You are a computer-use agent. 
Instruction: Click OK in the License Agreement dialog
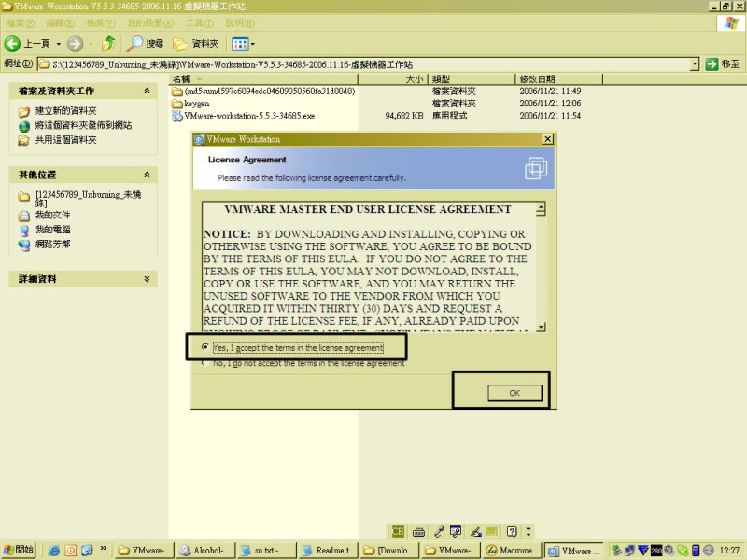coord(514,393)
